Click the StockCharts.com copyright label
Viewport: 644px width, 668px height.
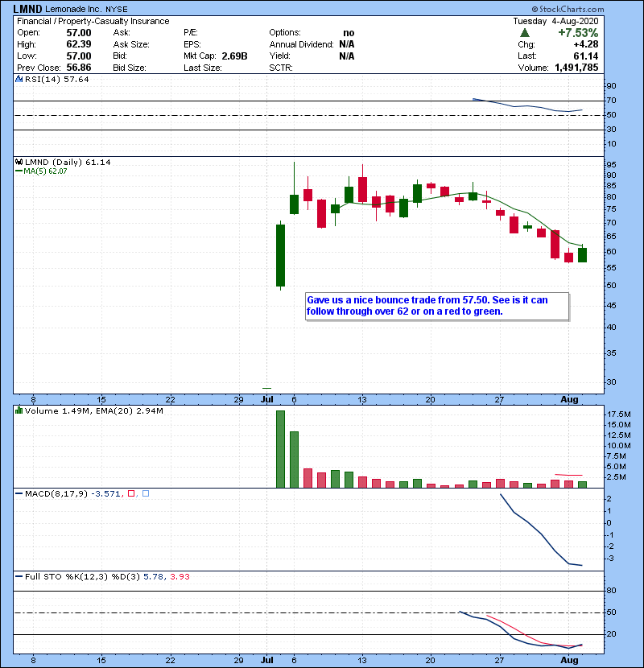tap(568, 9)
